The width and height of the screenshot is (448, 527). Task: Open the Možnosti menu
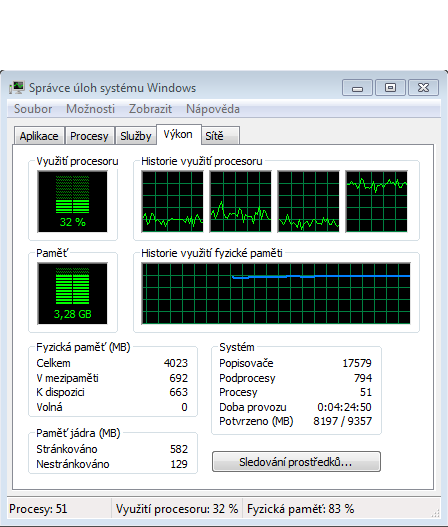click(90, 109)
